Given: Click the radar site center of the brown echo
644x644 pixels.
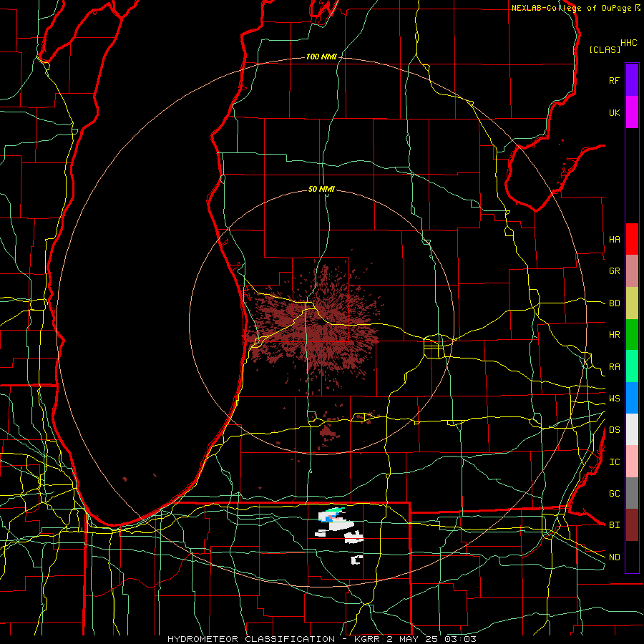Looking at the screenshot, I should coord(321,323).
